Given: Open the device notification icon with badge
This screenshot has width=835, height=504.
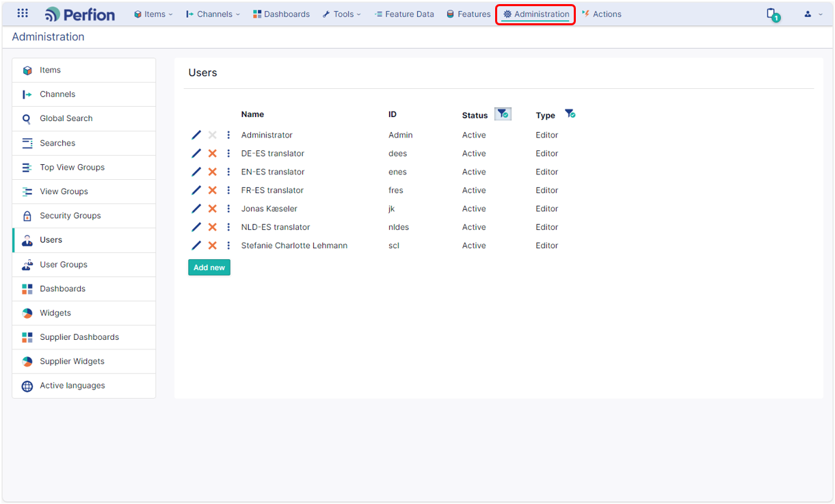Looking at the screenshot, I should click(x=773, y=14).
